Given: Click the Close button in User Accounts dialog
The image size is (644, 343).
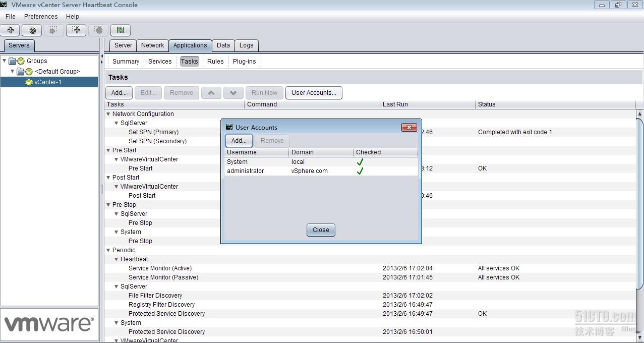Looking at the screenshot, I should tap(321, 230).
